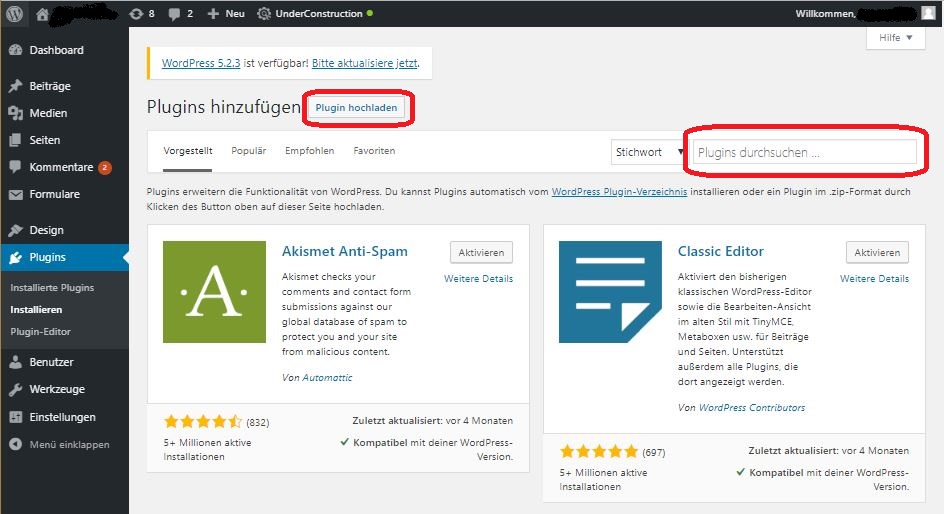
Task: Open the Einstellungen menu label
Action: [x=63, y=417]
